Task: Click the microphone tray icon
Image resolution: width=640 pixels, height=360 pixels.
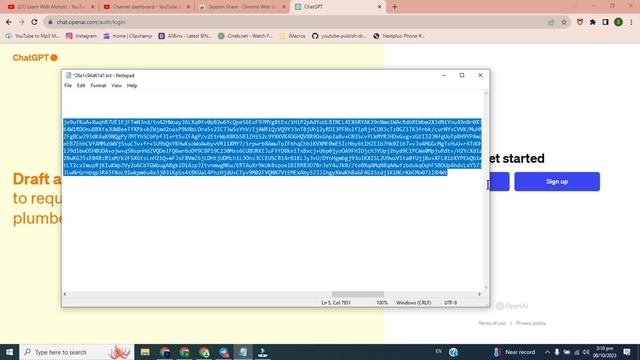Action: [x=557, y=352]
